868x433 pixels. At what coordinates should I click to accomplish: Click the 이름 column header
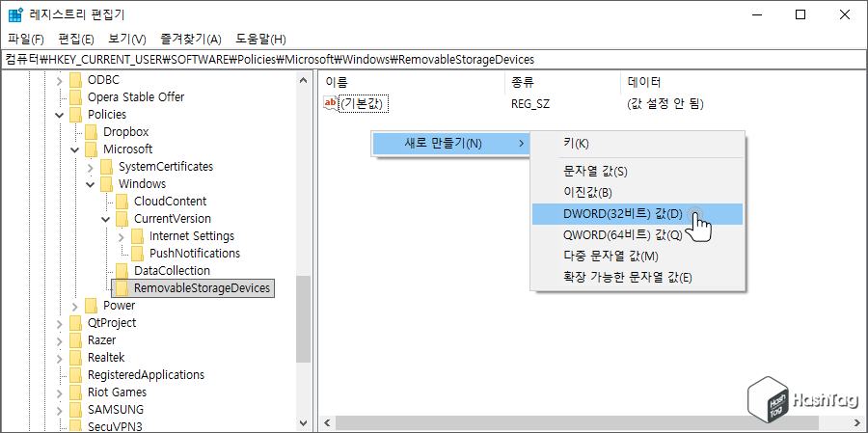pos(413,83)
